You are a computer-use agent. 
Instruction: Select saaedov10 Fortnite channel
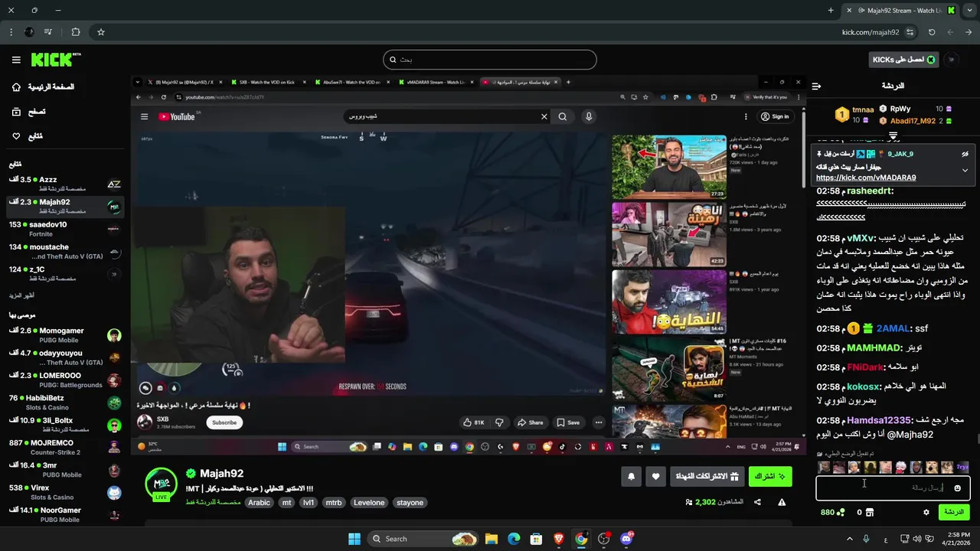64,229
